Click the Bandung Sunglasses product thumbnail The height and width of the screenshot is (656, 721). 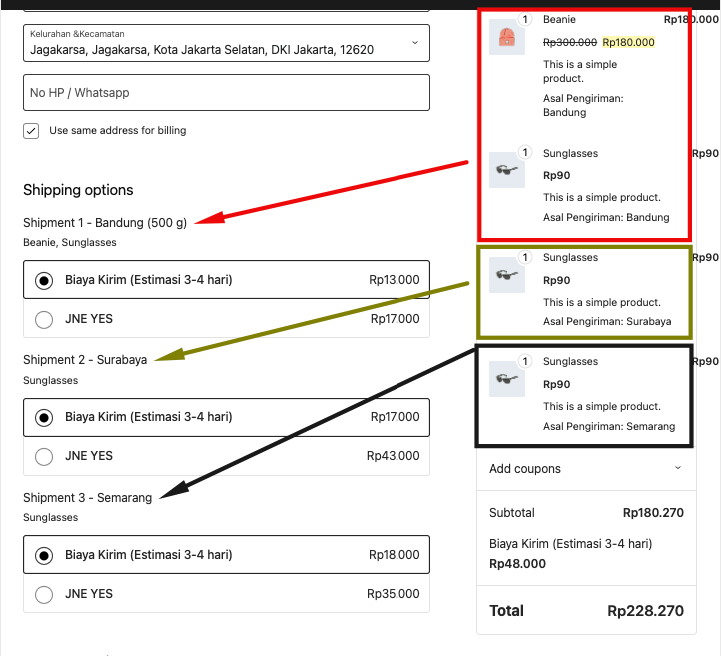[x=507, y=170]
